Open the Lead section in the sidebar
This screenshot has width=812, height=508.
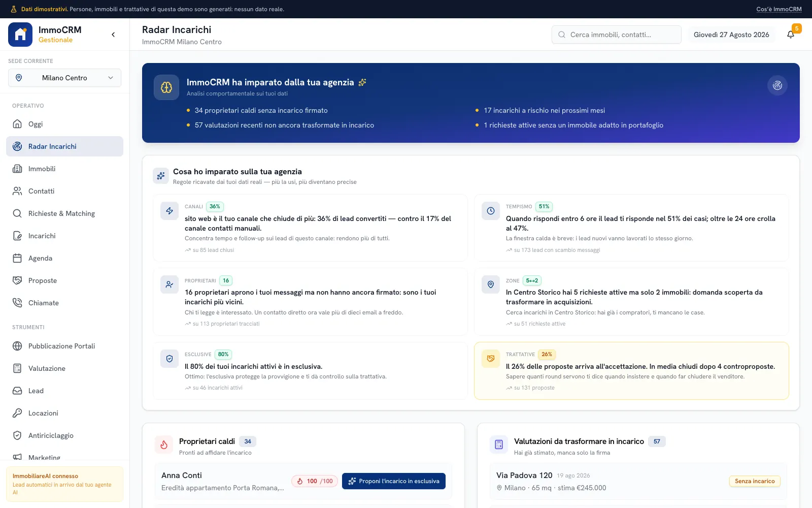coord(64,391)
